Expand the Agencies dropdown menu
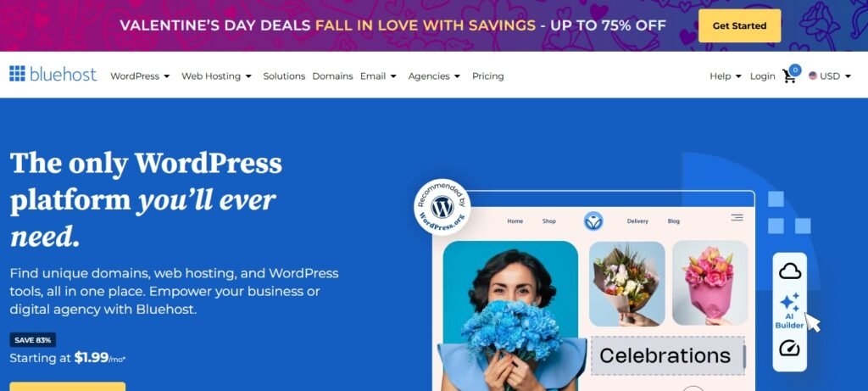Viewport: 868px width, 391px height. point(434,76)
